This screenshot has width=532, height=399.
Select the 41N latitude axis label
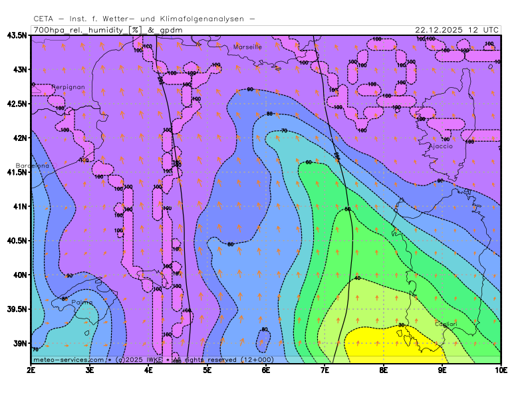[x=18, y=206]
